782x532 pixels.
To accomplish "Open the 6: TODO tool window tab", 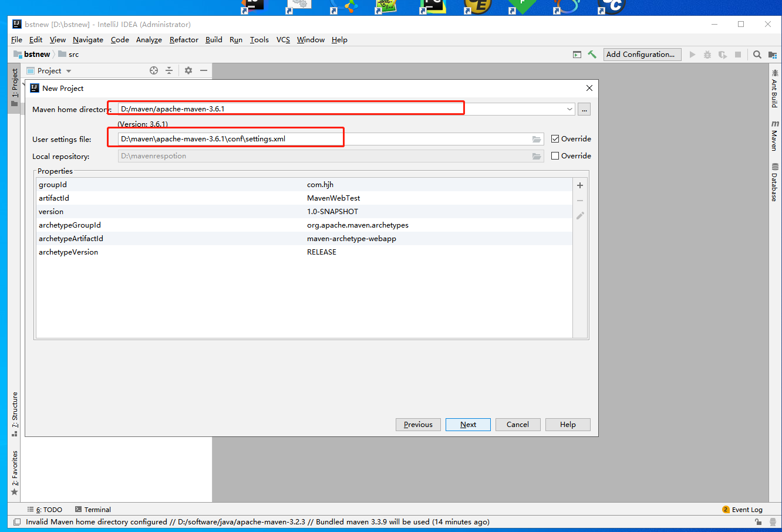I will point(45,510).
